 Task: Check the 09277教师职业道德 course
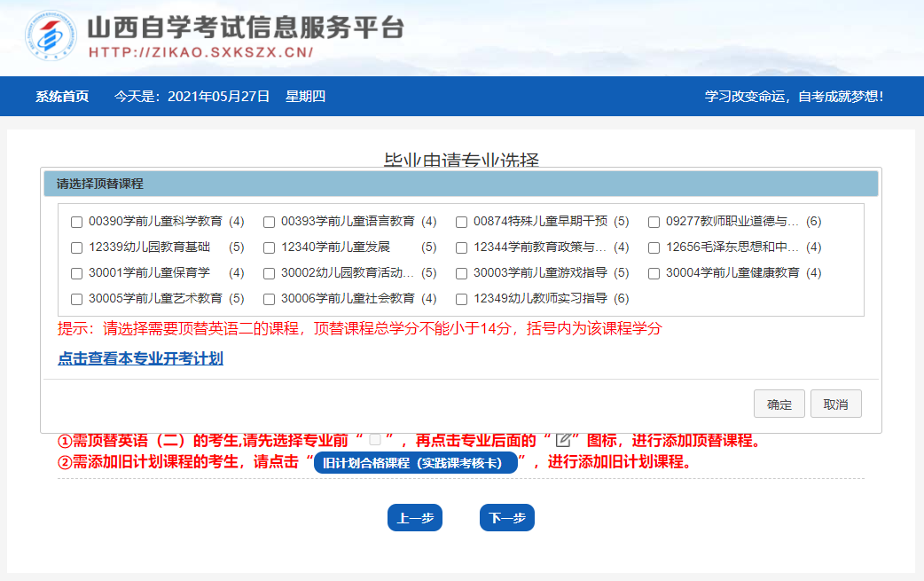(654, 222)
